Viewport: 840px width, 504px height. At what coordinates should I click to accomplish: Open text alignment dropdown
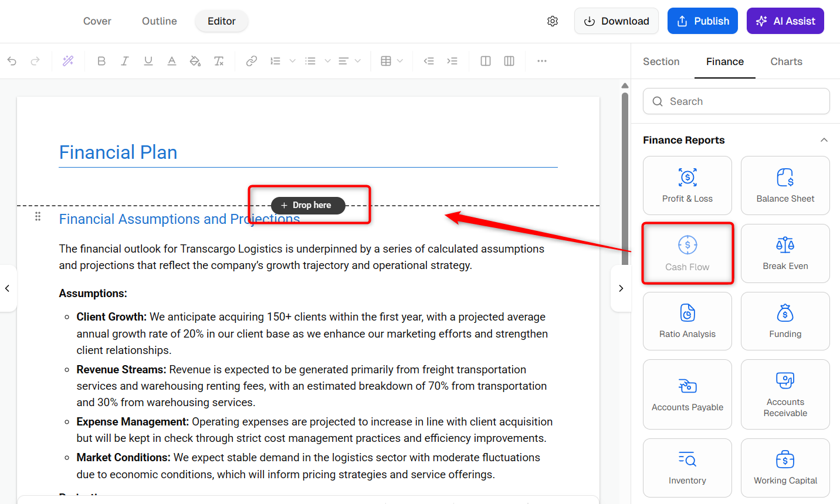[358, 61]
